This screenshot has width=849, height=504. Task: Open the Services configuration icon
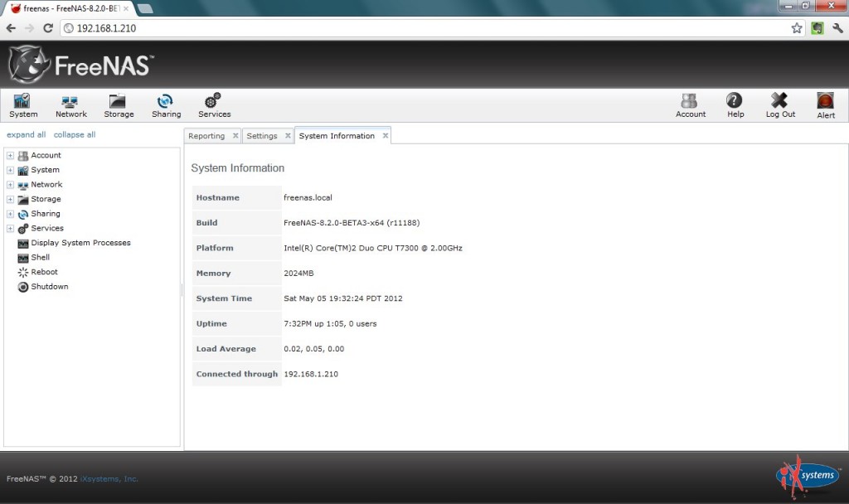(x=213, y=104)
